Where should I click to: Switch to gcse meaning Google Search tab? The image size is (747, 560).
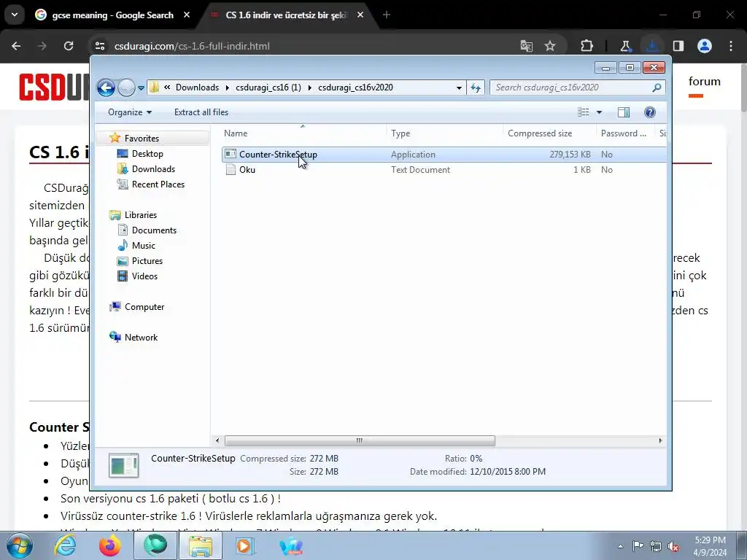112,15
